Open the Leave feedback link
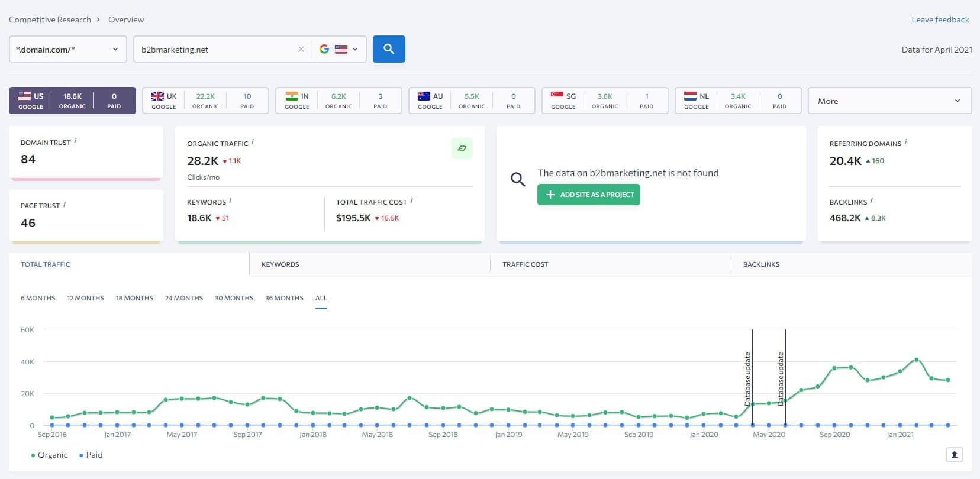980x479 pixels. [x=940, y=20]
